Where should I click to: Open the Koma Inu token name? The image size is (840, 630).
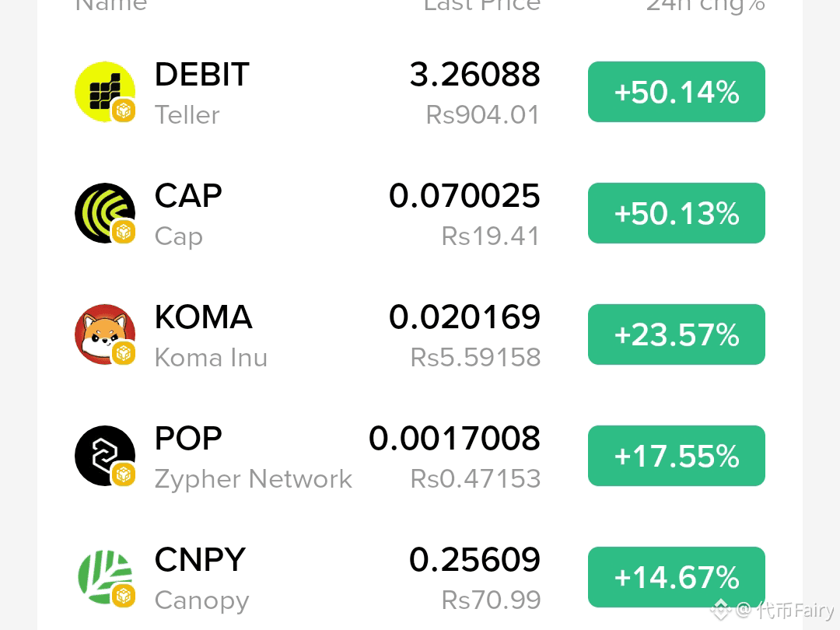click(211, 357)
